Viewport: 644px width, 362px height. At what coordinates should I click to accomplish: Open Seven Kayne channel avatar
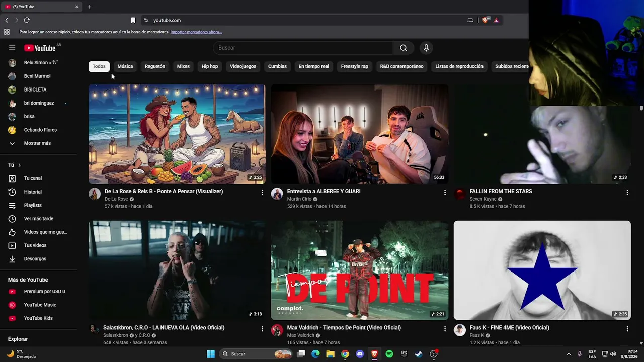click(x=460, y=194)
